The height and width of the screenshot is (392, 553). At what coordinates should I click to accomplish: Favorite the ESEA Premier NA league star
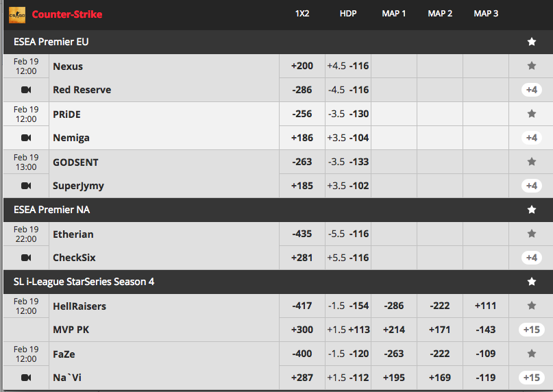coord(532,210)
